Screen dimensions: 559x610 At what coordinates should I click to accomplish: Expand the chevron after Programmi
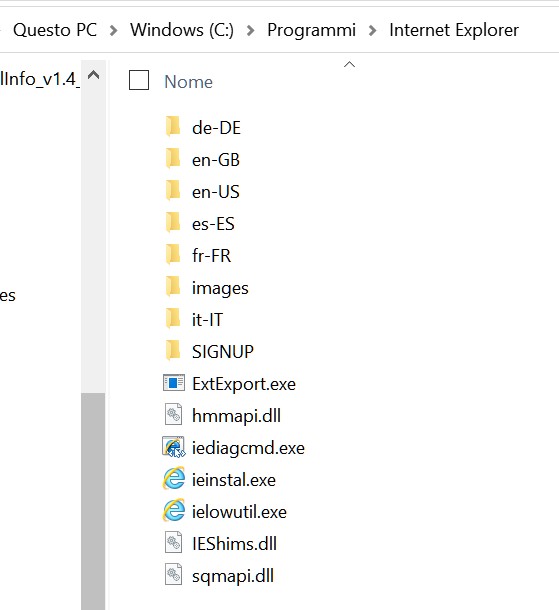pos(372,30)
